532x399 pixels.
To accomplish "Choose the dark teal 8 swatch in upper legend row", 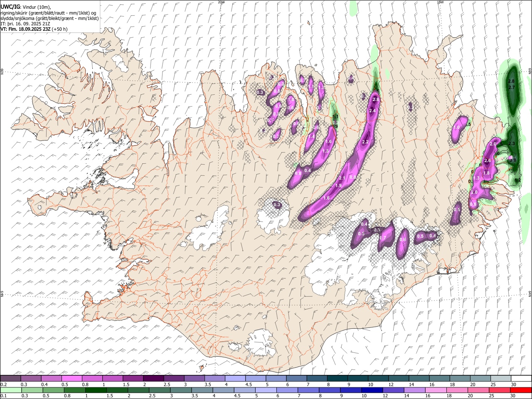I will [x=337, y=379].
